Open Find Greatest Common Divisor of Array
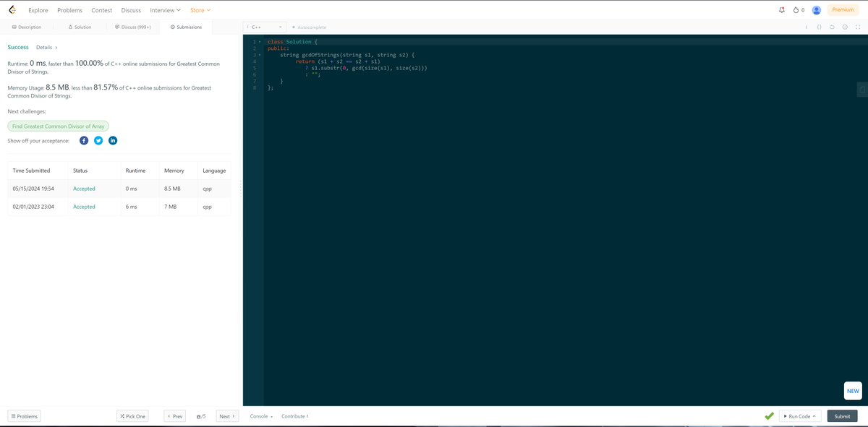 pos(59,126)
